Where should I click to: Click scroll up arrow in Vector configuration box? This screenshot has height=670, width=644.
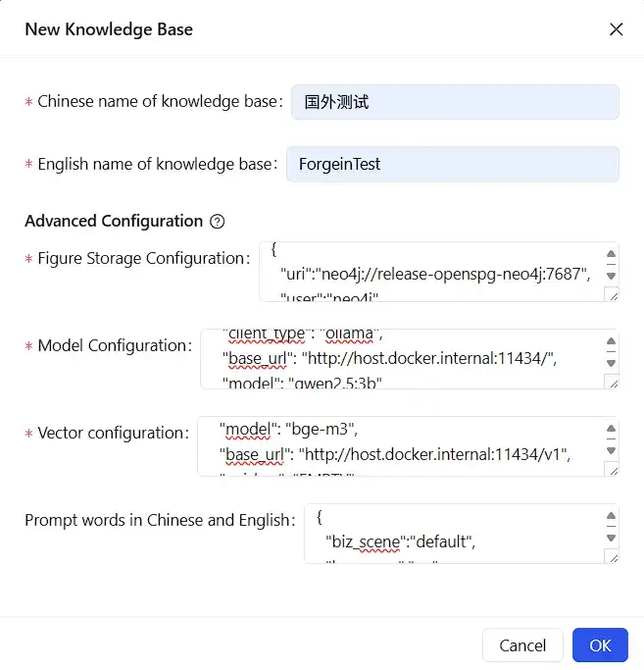611,428
